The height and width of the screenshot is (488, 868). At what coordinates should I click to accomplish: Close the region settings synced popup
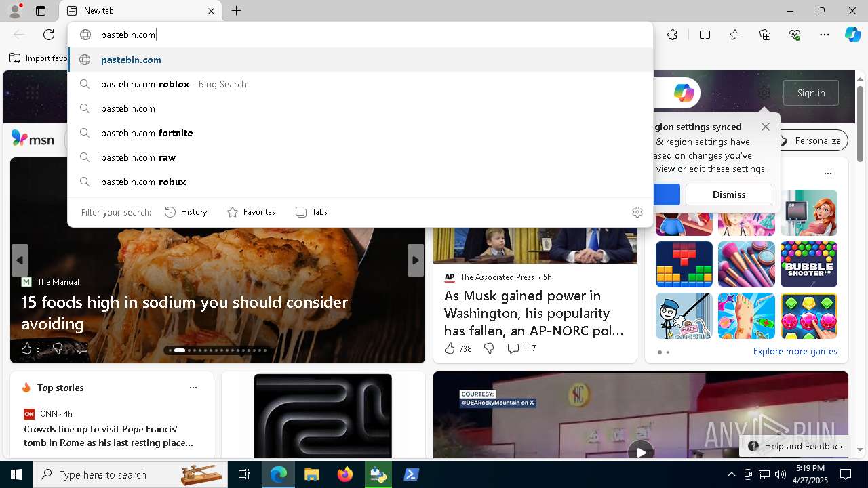coord(766,127)
